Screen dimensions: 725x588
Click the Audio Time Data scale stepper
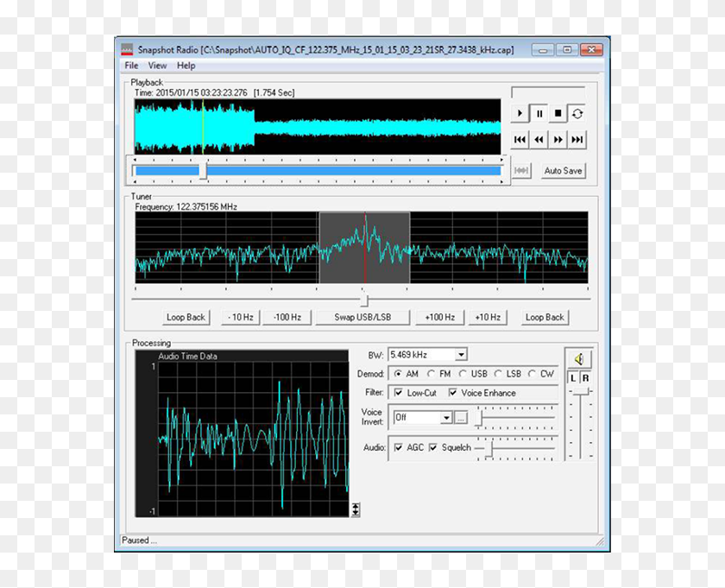pos(355,509)
